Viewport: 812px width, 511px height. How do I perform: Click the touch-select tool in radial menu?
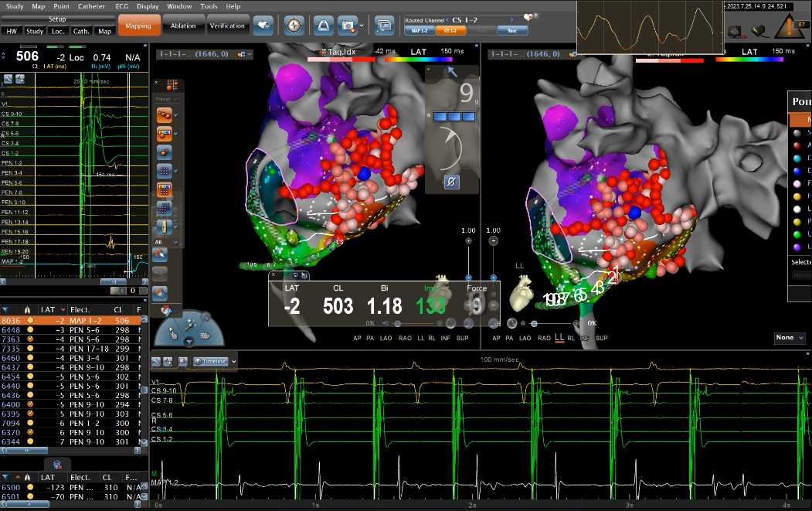click(x=172, y=334)
